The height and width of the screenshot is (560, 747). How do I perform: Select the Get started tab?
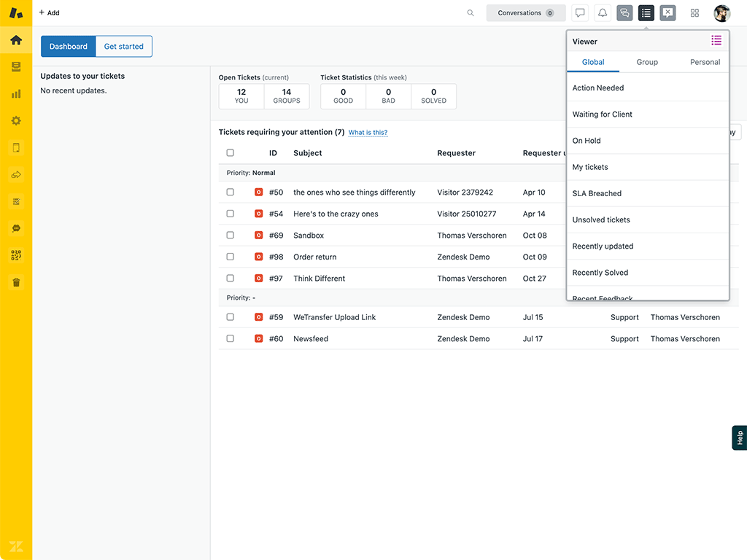pyautogui.click(x=124, y=46)
